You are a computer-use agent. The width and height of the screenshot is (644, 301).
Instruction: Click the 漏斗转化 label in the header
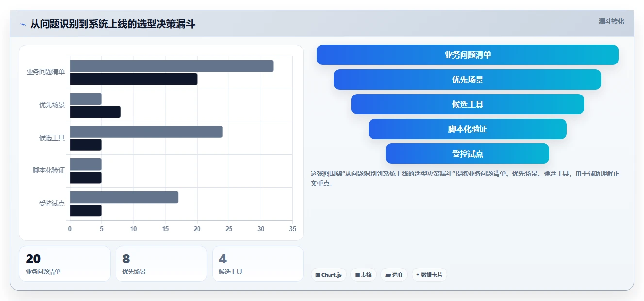click(611, 21)
